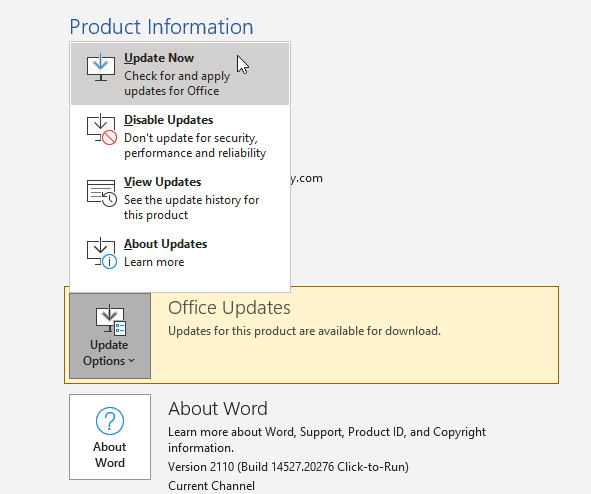Click the View Updates history icon

click(x=101, y=193)
